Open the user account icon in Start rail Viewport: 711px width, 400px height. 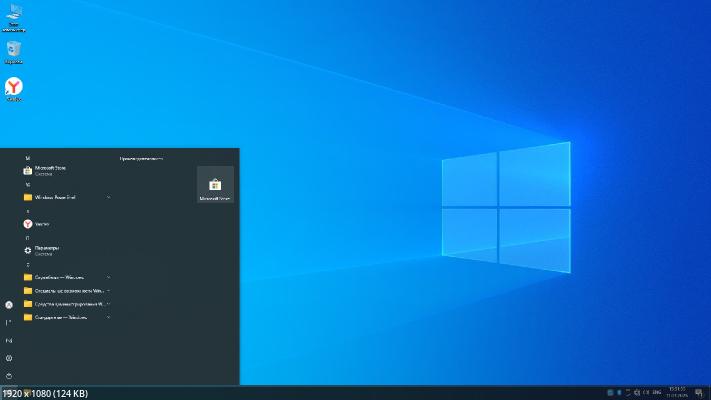[x=9, y=305]
